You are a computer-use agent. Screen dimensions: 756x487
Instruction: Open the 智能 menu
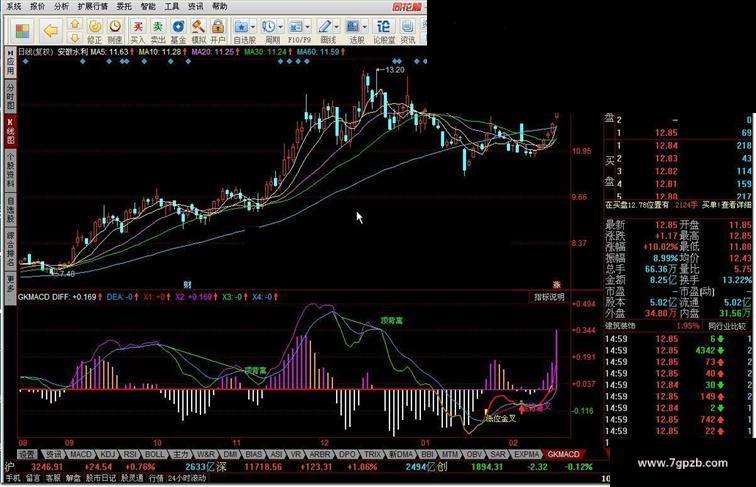click(x=148, y=6)
